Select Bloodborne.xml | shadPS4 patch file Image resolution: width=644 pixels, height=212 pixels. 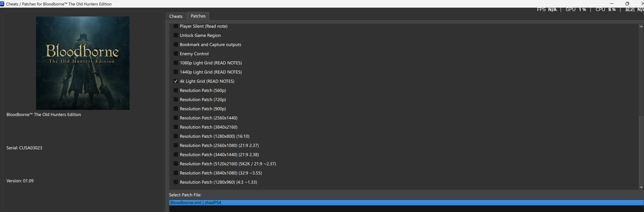[x=196, y=202]
